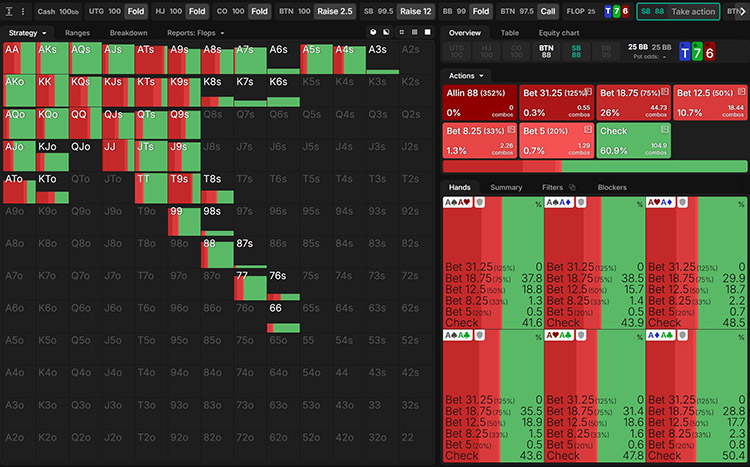Open the Blockers tab

[612, 187]
